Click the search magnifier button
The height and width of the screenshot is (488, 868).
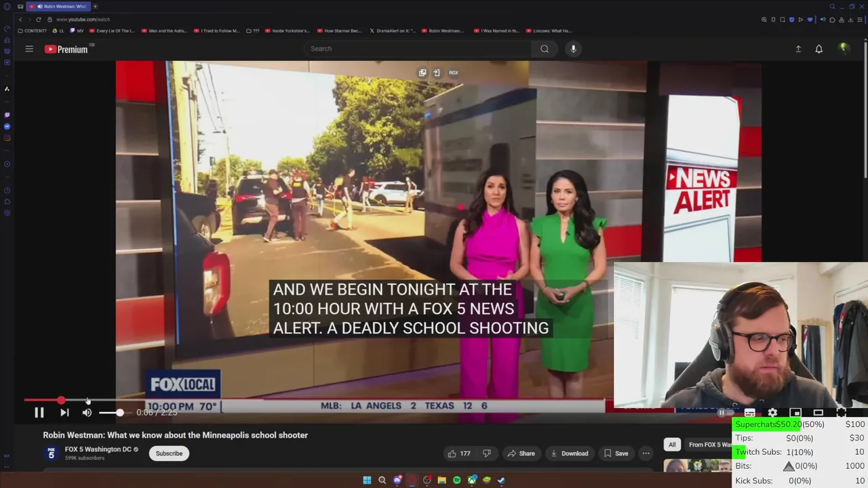pyautogui.click(x=544, y=49)
